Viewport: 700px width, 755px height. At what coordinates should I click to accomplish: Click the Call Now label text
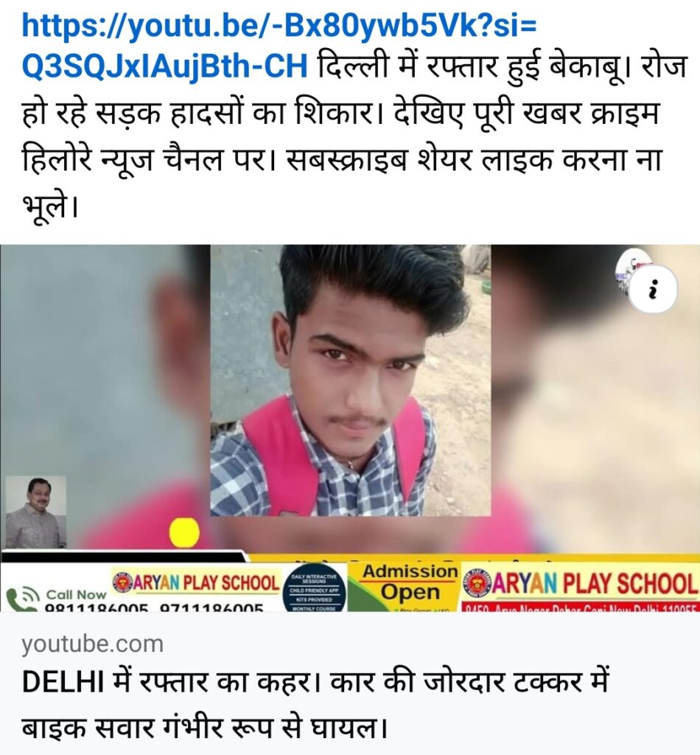(x=76, y=595)
